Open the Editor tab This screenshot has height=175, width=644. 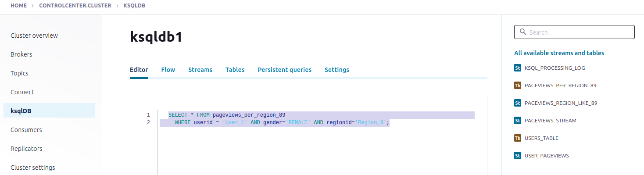pyautogui.click(x=139, y=70)
